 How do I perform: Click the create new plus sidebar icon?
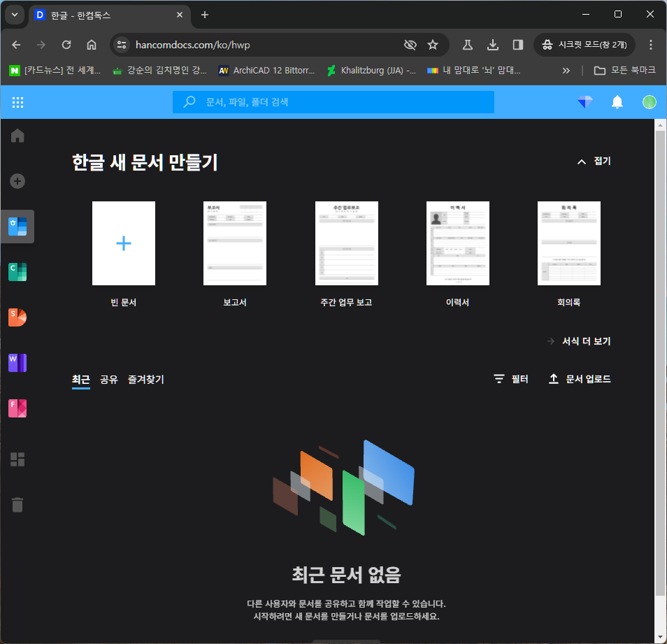click(x=17, y=181)
